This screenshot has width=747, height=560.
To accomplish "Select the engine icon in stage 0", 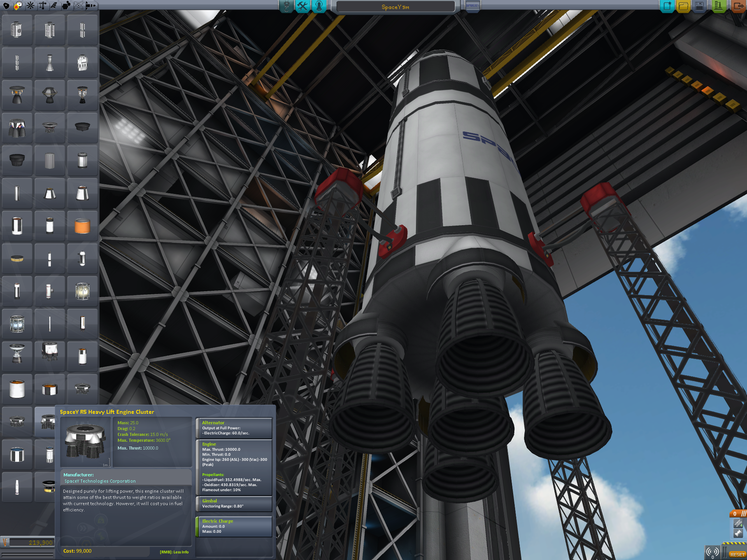I will (x=738, y=534).
